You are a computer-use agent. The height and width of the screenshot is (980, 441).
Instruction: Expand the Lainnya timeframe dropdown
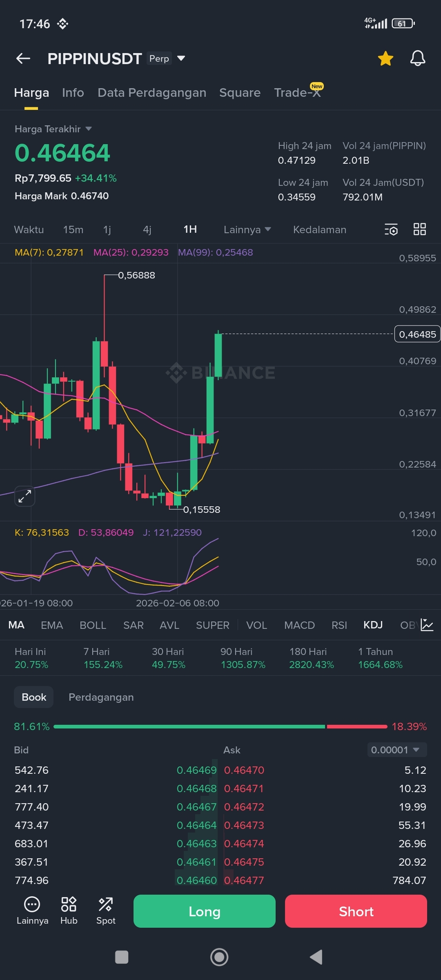(x=247, y=229)
